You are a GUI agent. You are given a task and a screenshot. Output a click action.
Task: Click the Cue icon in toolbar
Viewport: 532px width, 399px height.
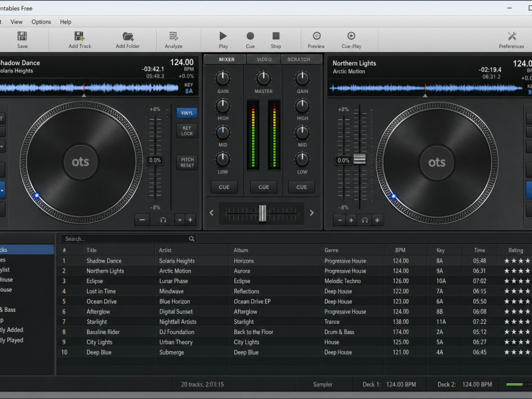(250, 36)
